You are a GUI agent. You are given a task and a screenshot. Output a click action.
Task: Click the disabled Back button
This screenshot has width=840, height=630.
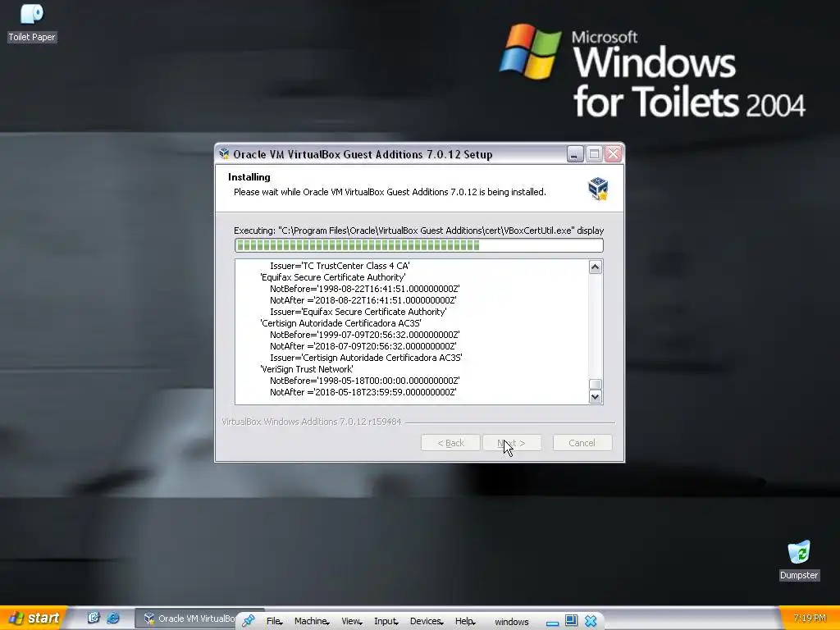450,443
